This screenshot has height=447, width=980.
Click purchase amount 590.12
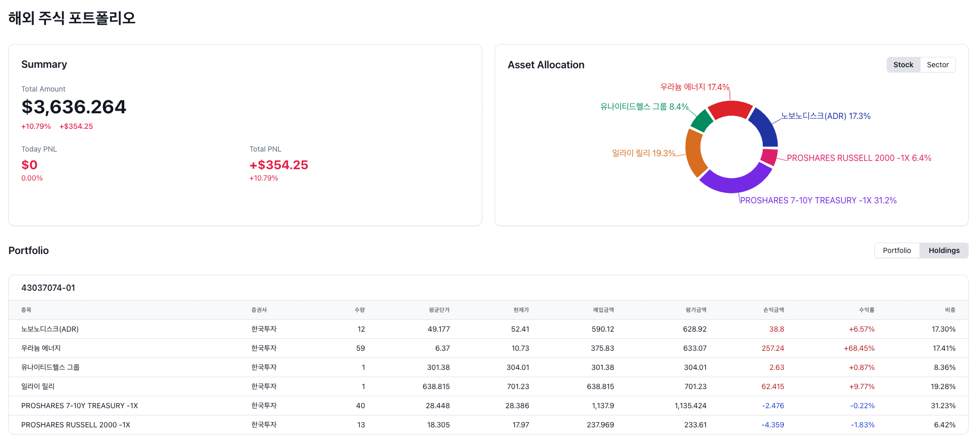pyautogui.click(x=603, y=329)
